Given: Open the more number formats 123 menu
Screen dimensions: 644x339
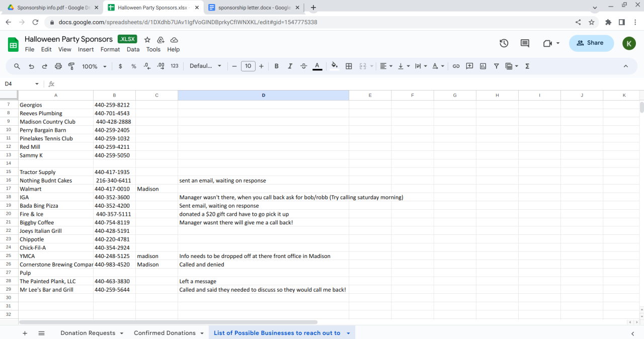Looking at the screenshot, I should pos(175,66).
